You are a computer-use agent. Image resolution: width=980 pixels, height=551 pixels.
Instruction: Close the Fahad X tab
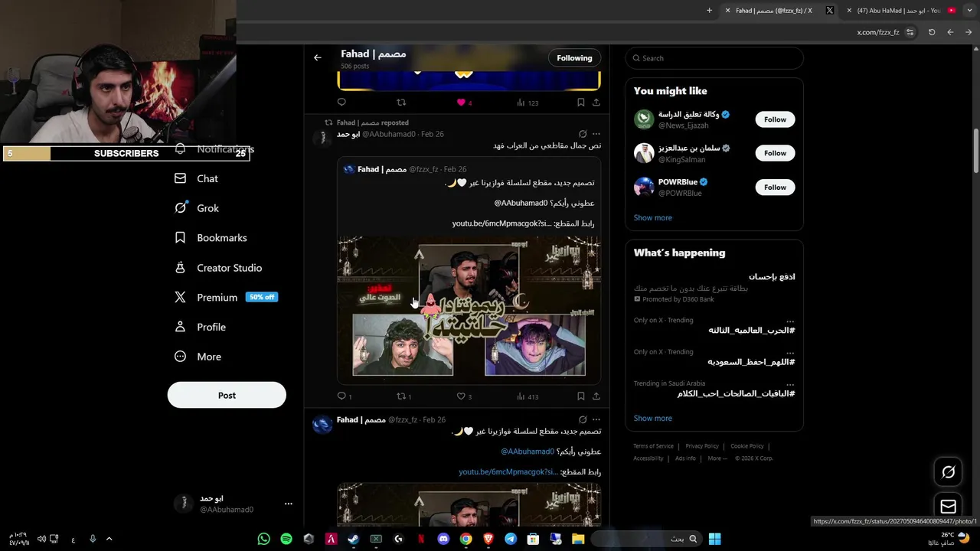pos(727,11)
